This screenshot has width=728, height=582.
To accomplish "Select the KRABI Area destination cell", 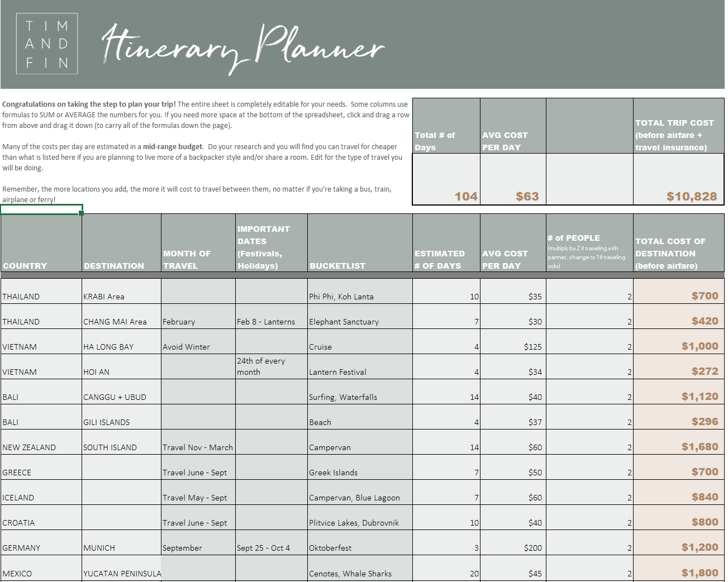I will [121, 291].
